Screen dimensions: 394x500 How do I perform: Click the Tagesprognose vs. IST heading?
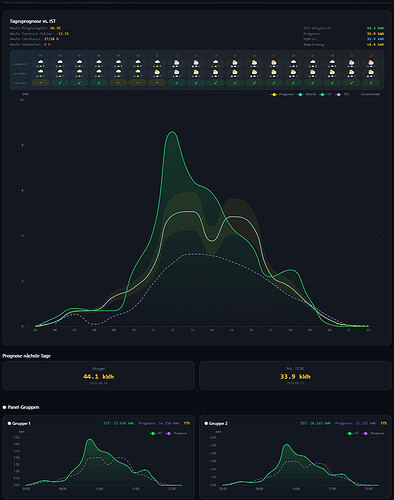pos(33,21)
